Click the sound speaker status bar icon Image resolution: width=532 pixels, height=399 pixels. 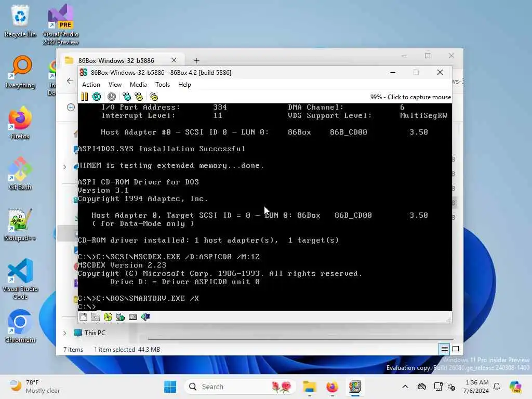(x=145, y=317)
